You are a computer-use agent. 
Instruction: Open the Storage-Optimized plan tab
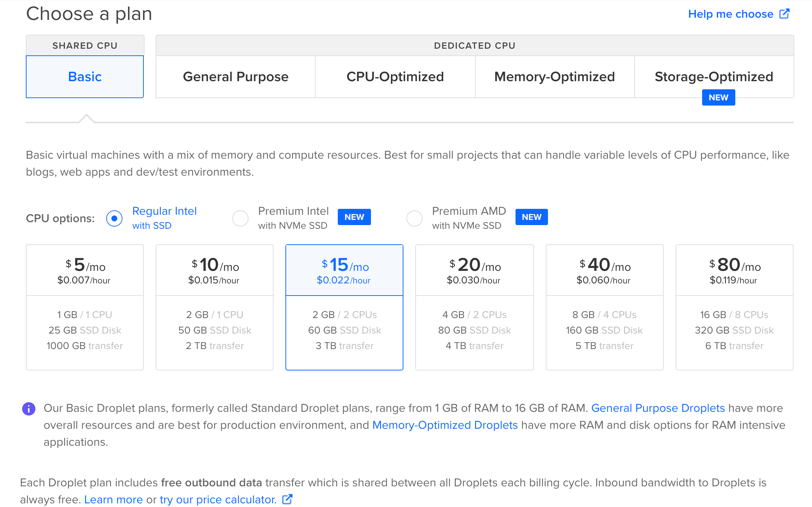[714, 76]
